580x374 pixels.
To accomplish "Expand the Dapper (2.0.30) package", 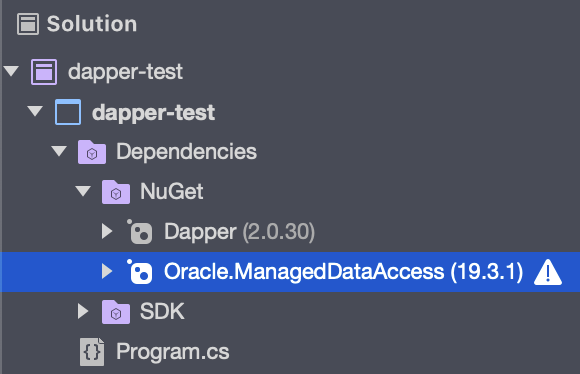I will (x=107, y=231).
